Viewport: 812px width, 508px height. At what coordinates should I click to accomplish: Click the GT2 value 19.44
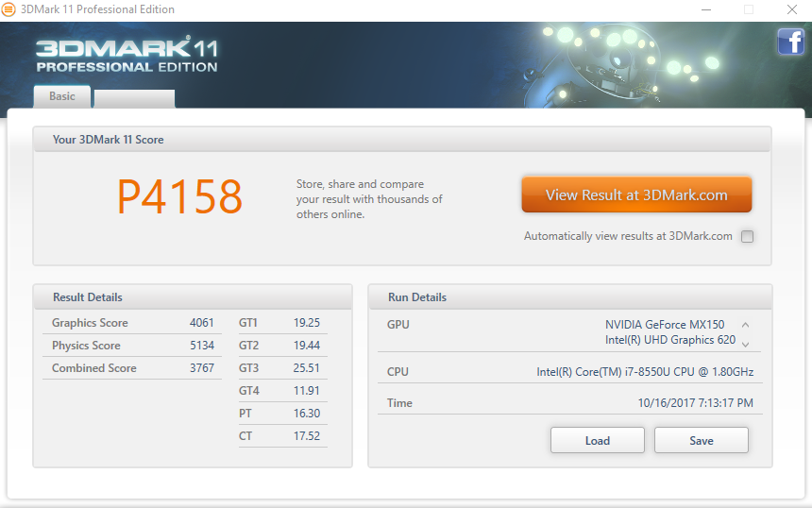pyautogui.click(x=307, y=346)
